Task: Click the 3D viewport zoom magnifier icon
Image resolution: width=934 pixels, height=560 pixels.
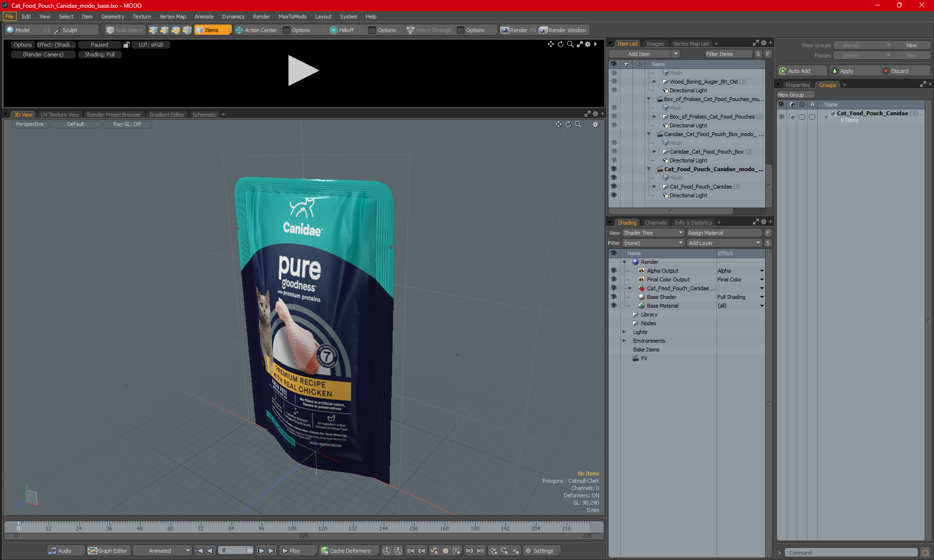Action: (x=578, y=124)
